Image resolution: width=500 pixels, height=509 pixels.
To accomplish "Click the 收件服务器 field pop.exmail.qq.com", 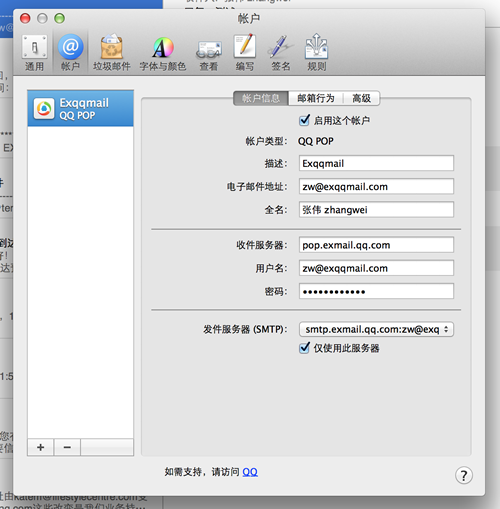I will [376, 245].
